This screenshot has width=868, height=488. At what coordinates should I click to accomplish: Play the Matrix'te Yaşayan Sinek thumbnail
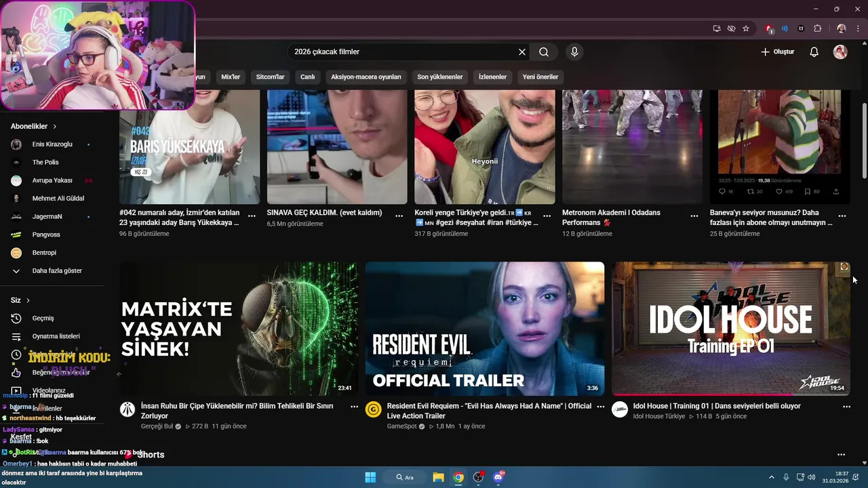(239, 329)
